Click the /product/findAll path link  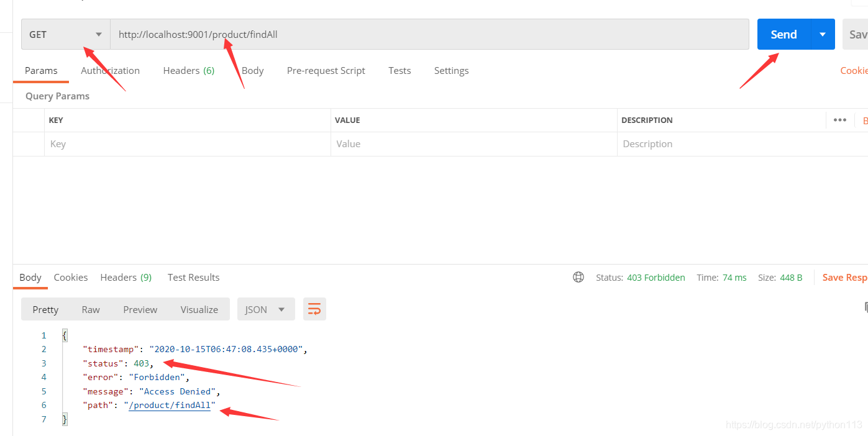pos(170,406)
